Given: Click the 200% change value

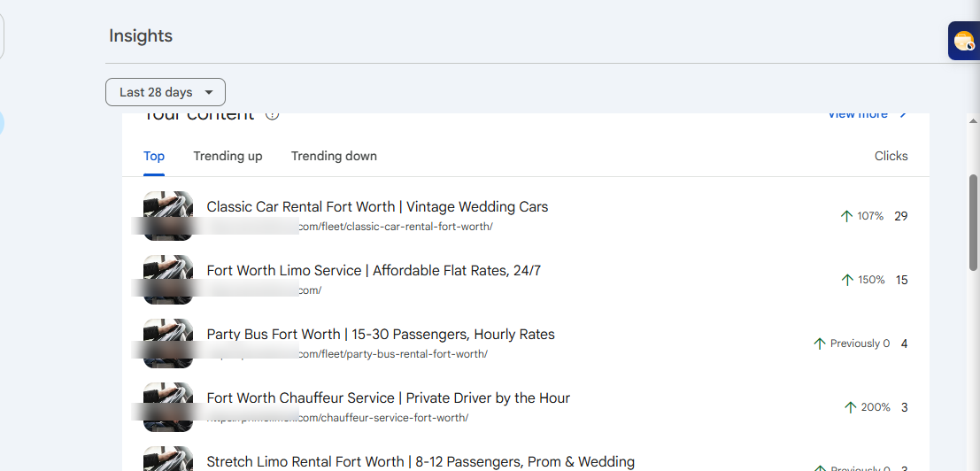Looking at the screenshot, I should (876, 407).
